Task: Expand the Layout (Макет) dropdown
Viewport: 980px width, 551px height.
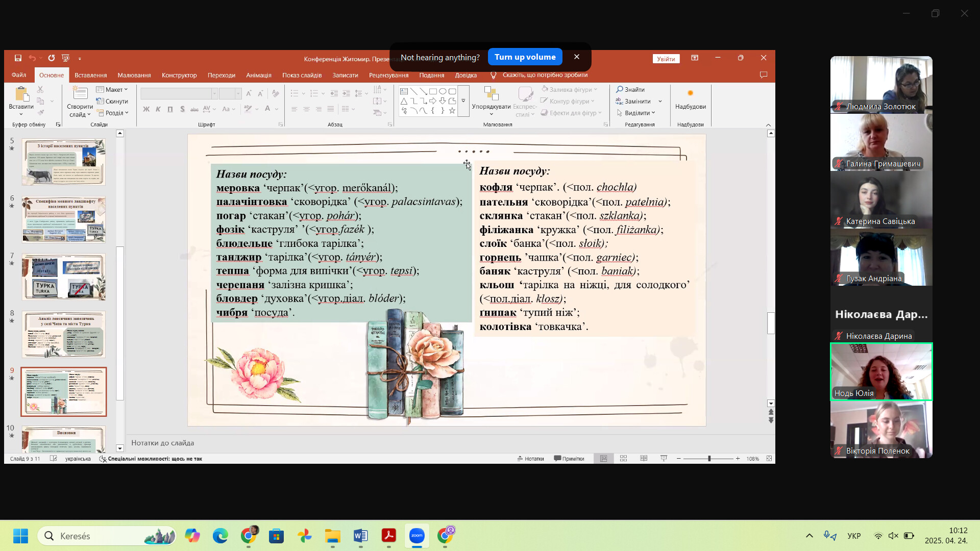Action: click(x=112, y=90)
